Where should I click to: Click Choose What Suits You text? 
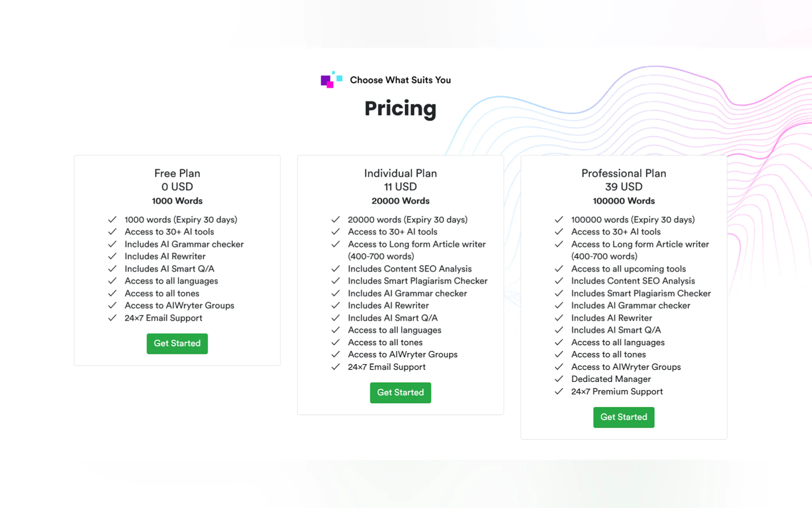coord(400,80)
